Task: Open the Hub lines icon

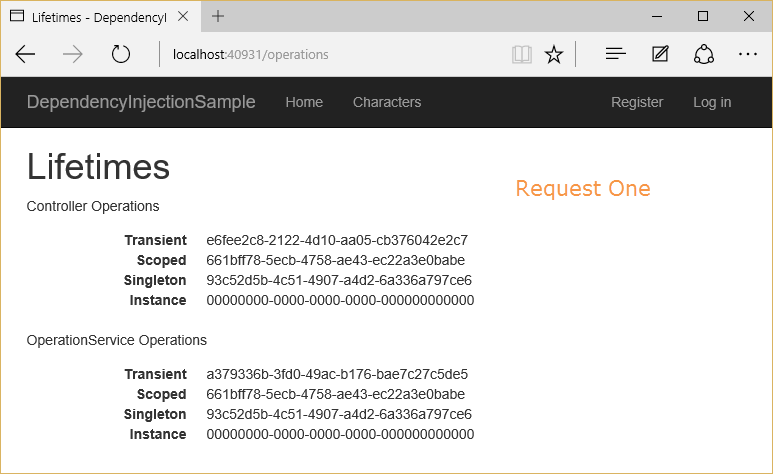Action: pos(616,55)
